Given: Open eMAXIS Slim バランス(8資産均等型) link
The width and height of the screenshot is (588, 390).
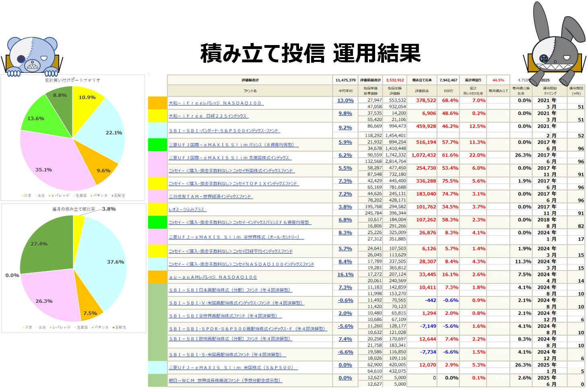Looking at the screenshot, I should click(233, 145).
